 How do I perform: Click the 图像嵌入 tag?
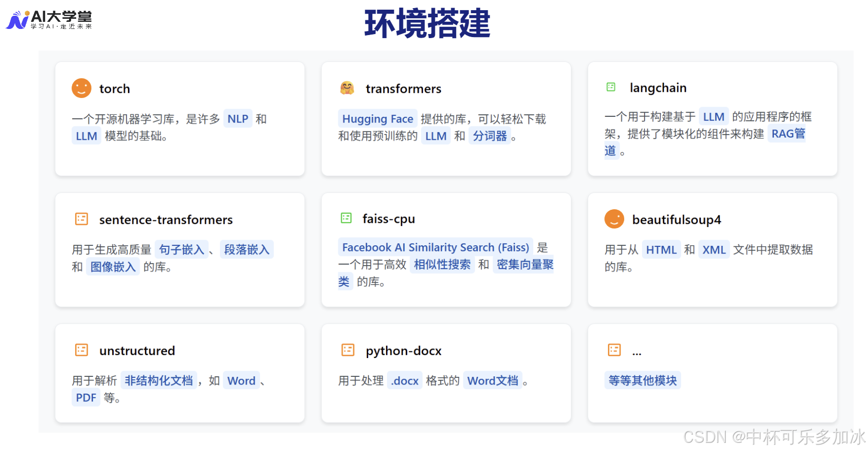pos(113,267)
